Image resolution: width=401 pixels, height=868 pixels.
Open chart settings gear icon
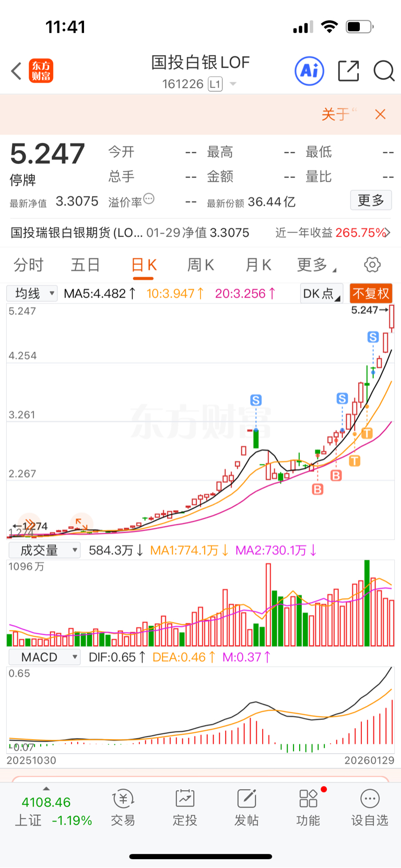pos(372,265)
